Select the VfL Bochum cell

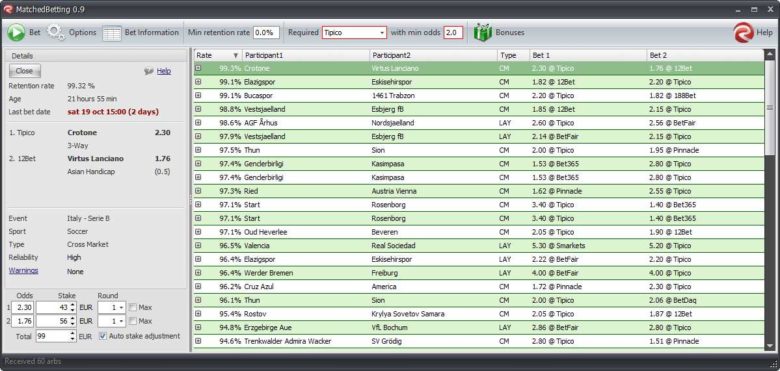433,327
